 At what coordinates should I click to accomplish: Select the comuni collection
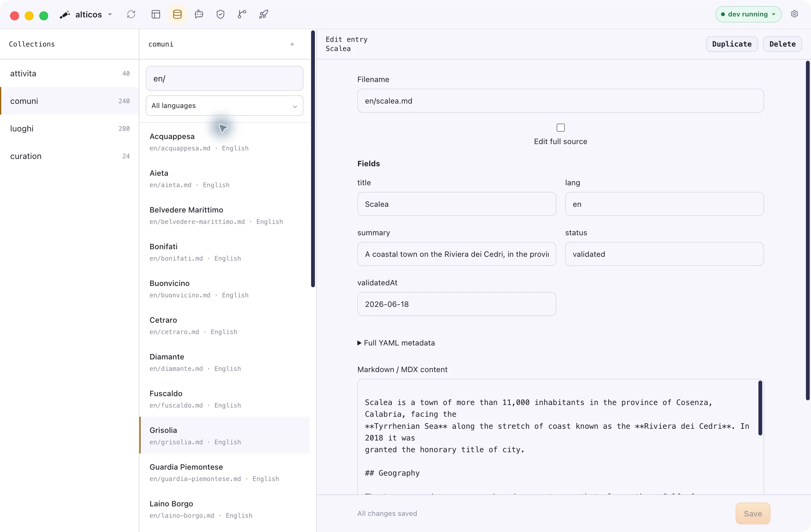pyautogui.click(x=69, y=101)
